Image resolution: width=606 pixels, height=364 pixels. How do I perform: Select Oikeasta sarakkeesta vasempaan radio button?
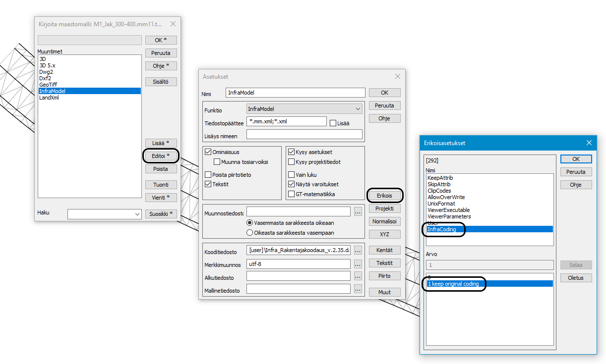click(250, 232)
